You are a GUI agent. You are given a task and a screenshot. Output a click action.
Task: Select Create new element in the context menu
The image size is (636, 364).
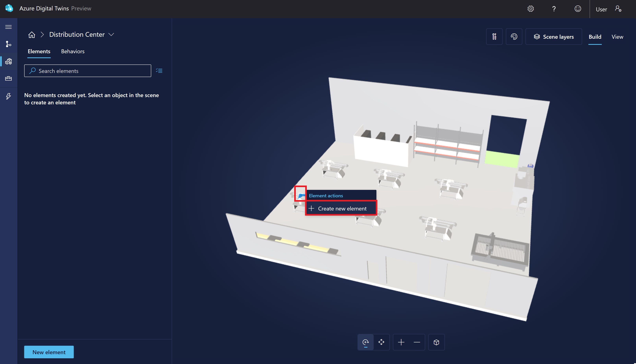(342, 208)
